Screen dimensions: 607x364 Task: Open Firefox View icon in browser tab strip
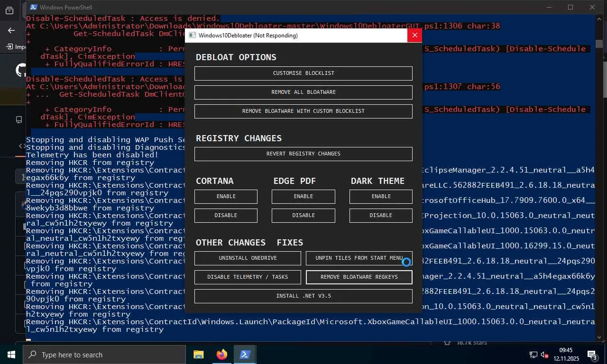[x=9, y=10]
